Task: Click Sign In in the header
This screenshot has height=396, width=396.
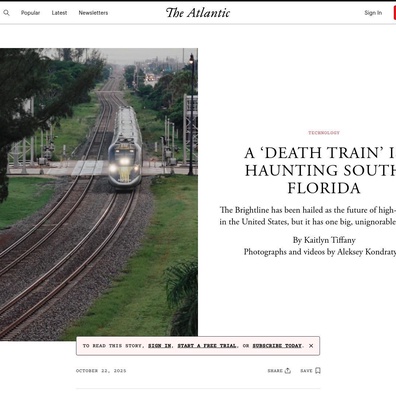Action: pyautogui.click(x=373, y=13)
